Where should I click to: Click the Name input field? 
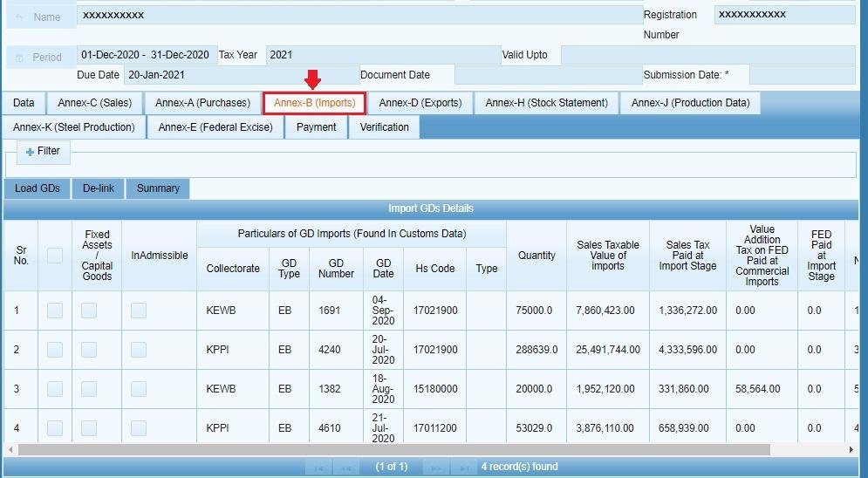pos(359,16)
